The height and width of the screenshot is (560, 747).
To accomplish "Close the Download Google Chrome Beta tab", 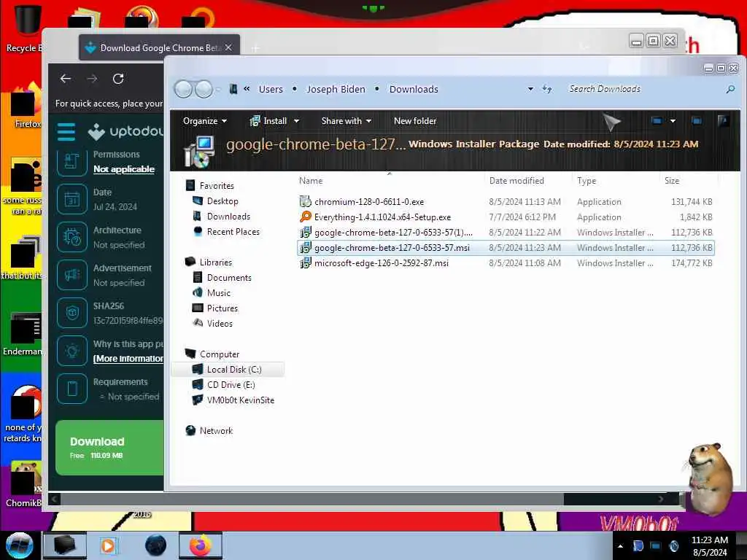I will coord(228,47).
